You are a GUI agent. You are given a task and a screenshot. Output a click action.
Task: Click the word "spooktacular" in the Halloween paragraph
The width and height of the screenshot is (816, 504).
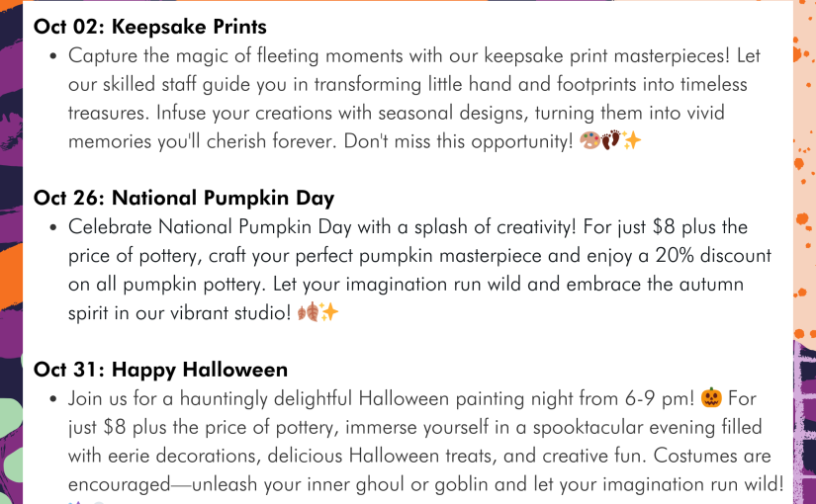click(x=588, y=428)
